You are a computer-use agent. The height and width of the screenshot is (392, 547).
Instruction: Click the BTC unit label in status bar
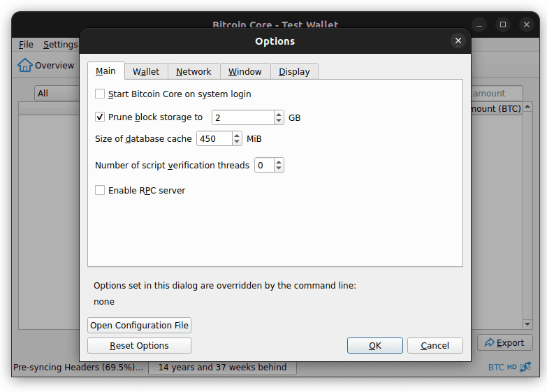[x=496, y=368]
